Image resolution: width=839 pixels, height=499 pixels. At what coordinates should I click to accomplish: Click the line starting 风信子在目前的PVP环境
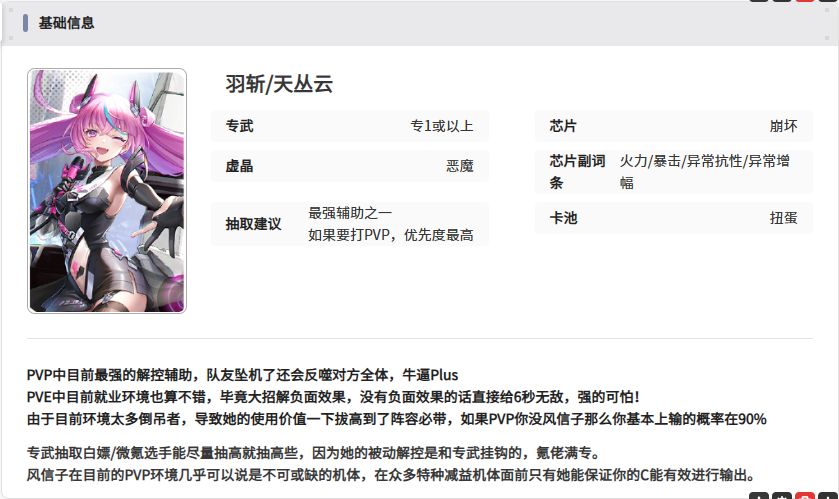coord(392,475)
